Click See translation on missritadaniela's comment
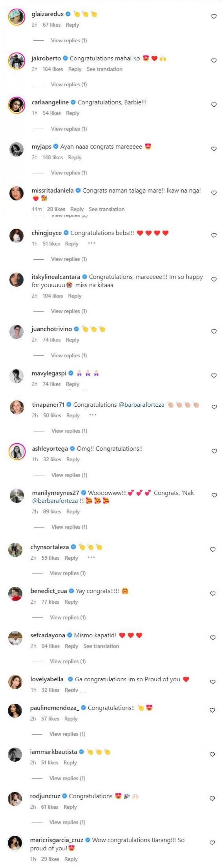This screenshot has width=223, height=868. (106, 209)
